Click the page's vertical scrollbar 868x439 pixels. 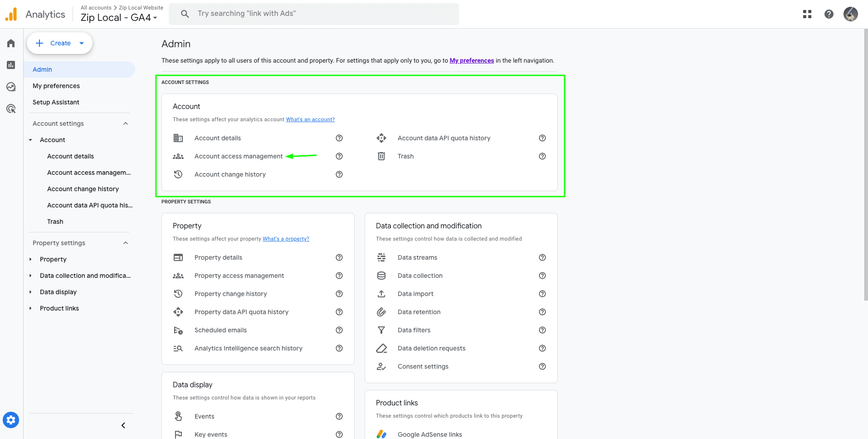click(866, 165)
